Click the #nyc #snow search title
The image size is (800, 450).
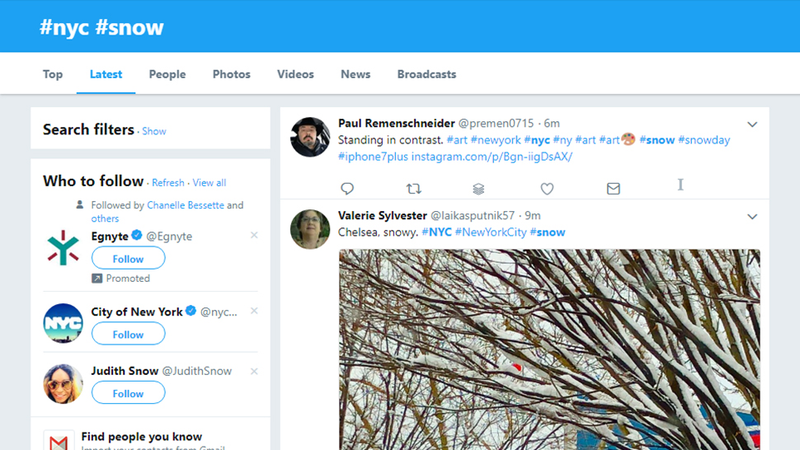pos(102,27)
